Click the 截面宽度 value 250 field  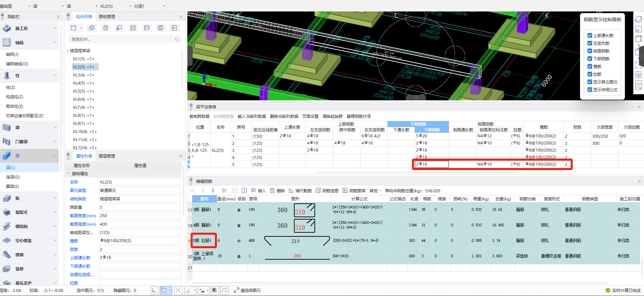point(140,216)
